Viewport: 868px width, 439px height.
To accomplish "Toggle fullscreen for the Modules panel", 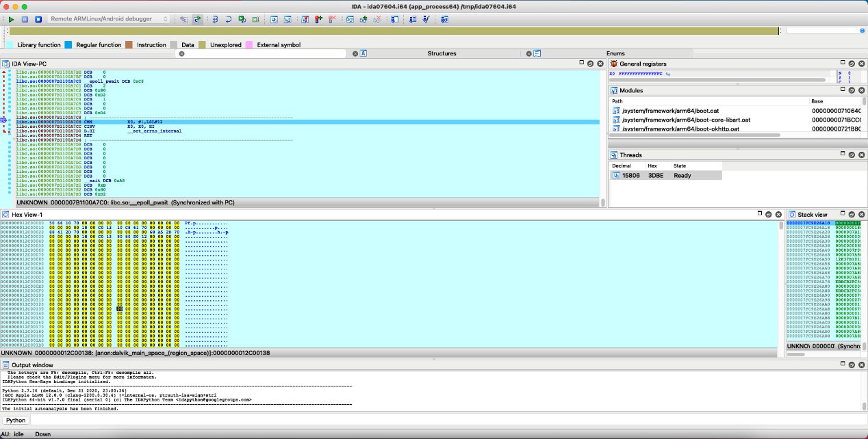I will click(x=843, y=90).
